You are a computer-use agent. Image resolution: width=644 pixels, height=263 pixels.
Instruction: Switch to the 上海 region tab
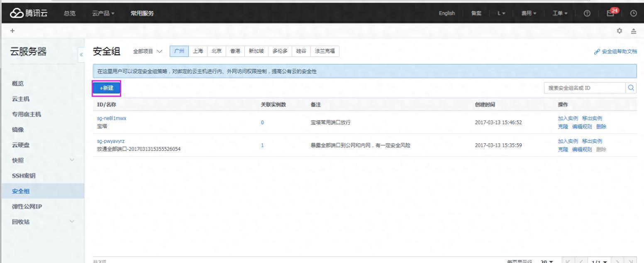198,51
